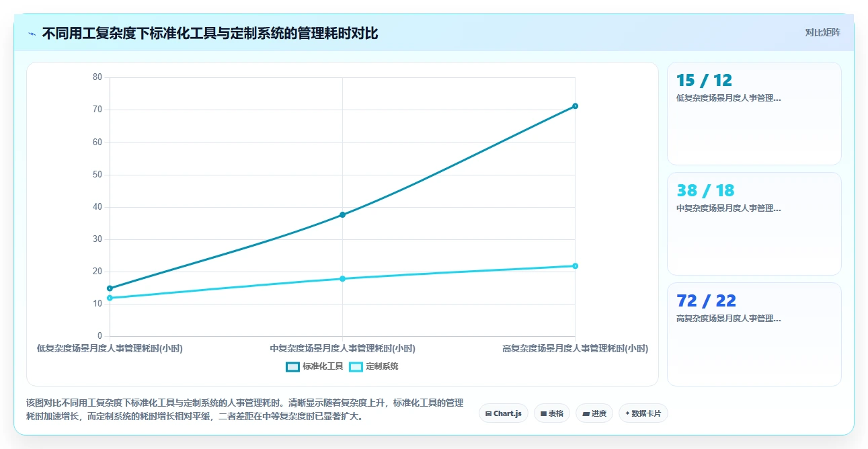The image size is (868, 449).
Task: Click 标准化工具 data point at medium complexity
Action: tap(342, 215)
